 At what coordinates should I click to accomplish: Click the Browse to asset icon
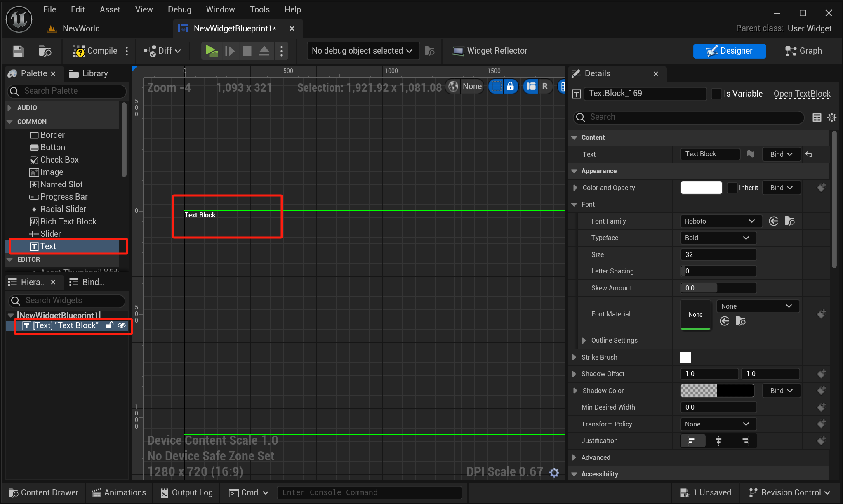click(45, 51)
